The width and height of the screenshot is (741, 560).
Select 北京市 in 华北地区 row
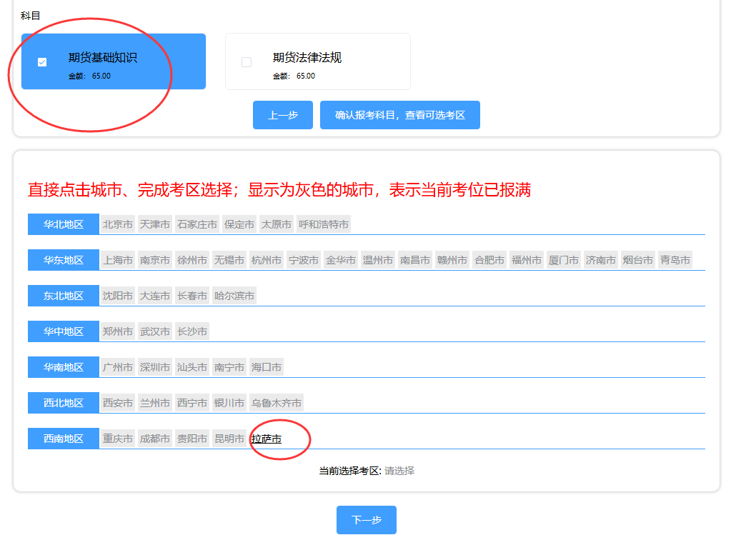[118, 224]
